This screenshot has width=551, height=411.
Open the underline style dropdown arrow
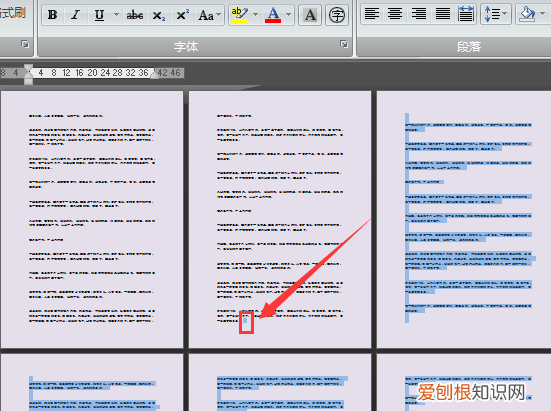tap(116, 15)
